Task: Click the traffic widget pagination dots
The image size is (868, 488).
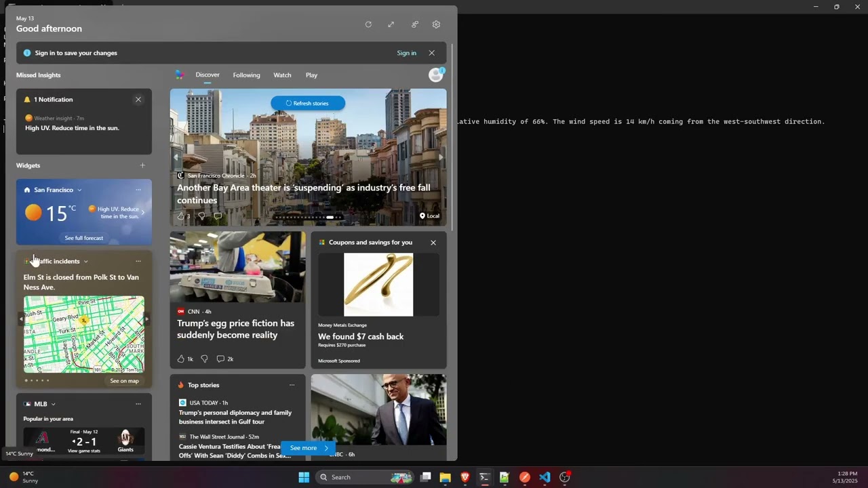Action: pos(37,381)
